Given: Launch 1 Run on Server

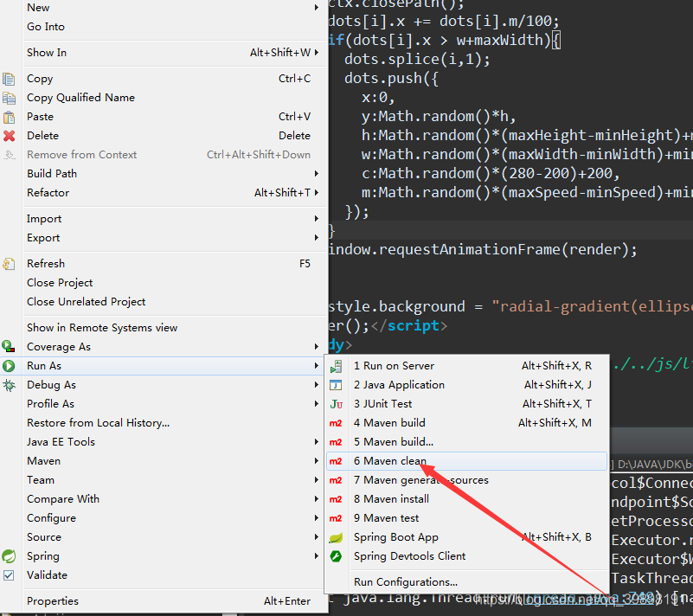Looking at the screenshot, I should point(466,366).
